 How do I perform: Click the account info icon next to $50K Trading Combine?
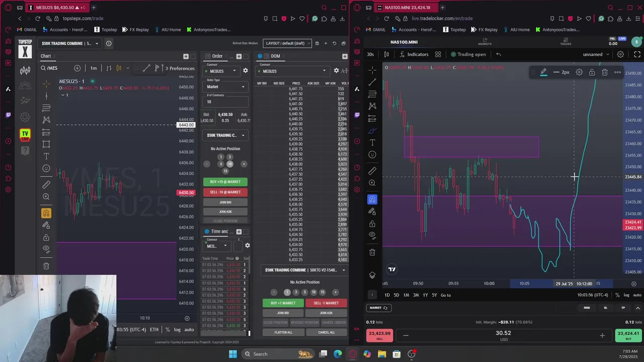(109, 43)
